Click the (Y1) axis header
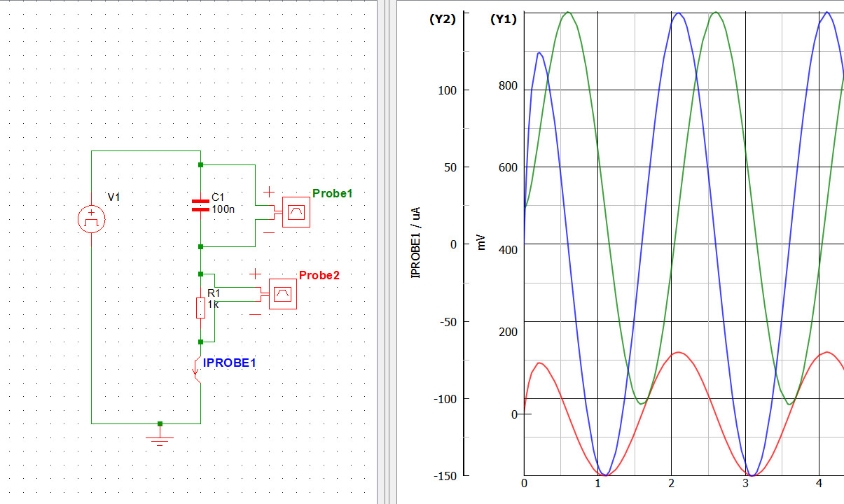 [x=503, y=20]
